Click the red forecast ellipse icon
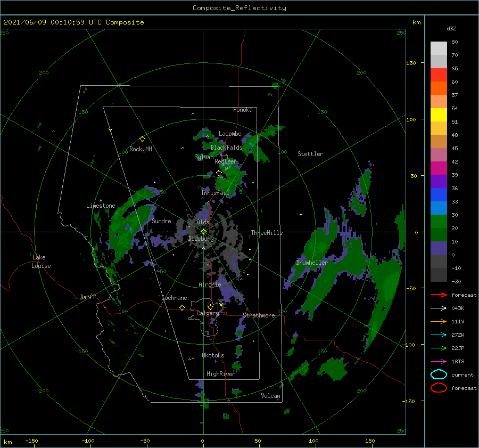Viewport: 479px width, 448px height. pyautogui.click(x=439, y=388)
